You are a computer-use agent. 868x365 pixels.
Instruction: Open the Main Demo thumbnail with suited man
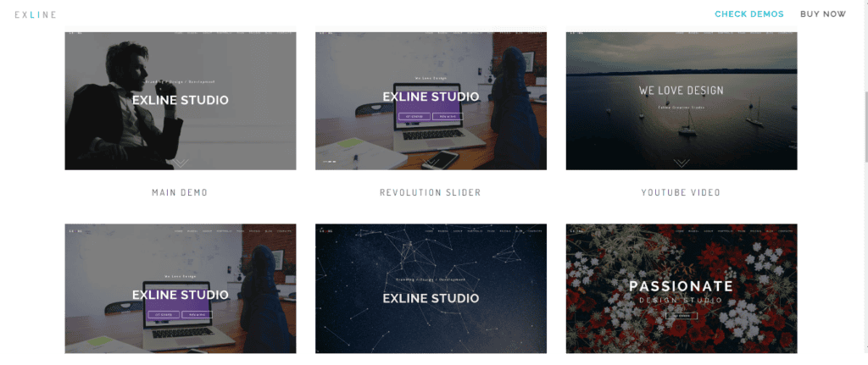click(180, 100)
